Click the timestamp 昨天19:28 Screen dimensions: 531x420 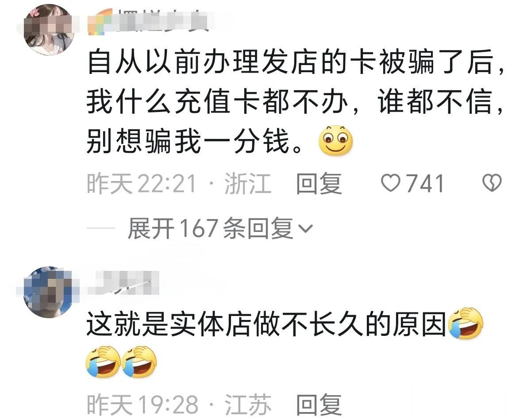click(142, 405)
